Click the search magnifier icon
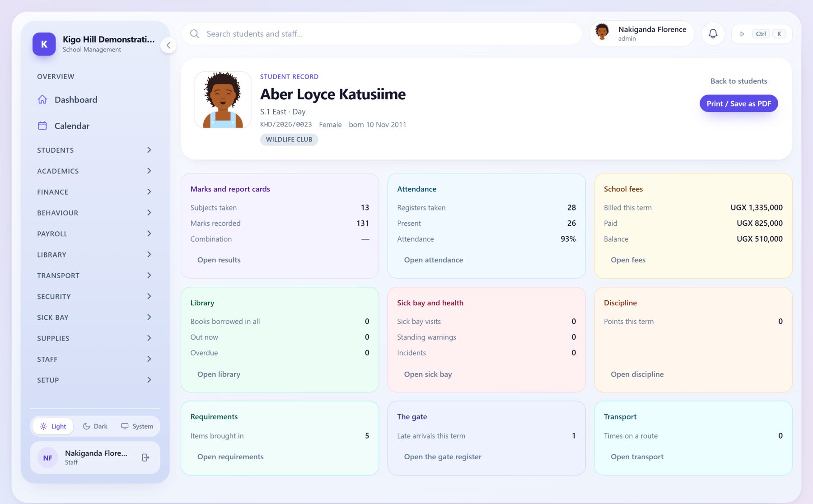The image size is (813, 504). pos(195,34)
